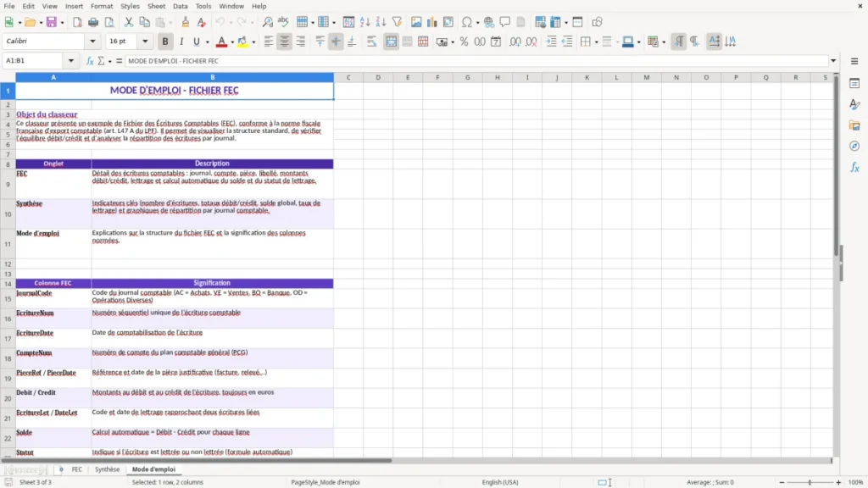Apply the red font color swatch
This screenshot has width=868, height=488.
point(221,42)
